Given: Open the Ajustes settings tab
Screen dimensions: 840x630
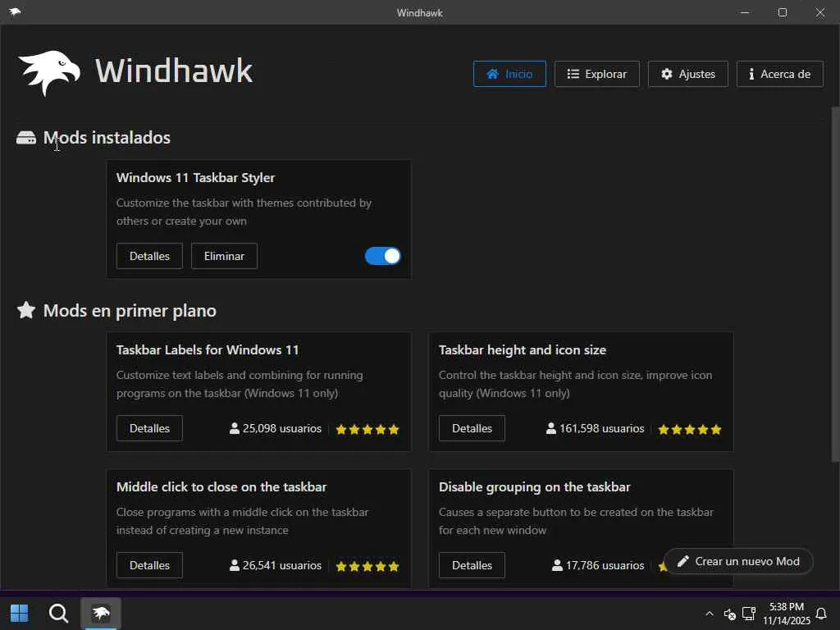Looking at the screenshot, I should [688, 74].
